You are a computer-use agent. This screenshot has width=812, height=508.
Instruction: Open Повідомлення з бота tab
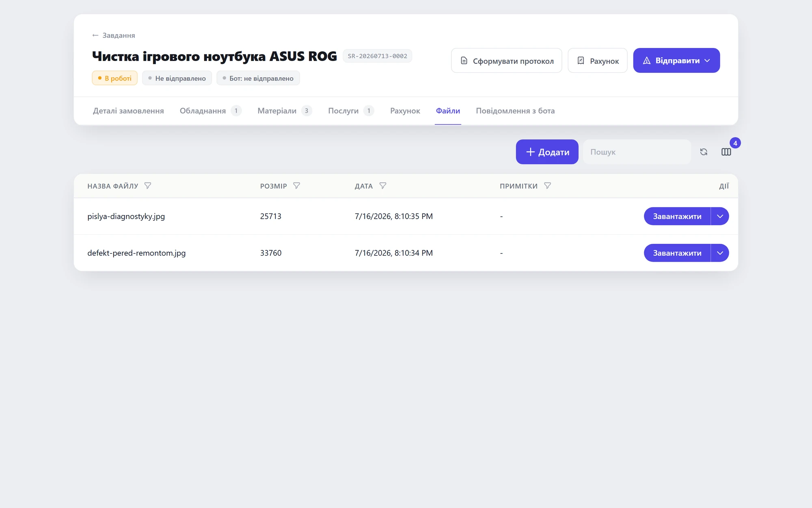[x=515, y=111]
